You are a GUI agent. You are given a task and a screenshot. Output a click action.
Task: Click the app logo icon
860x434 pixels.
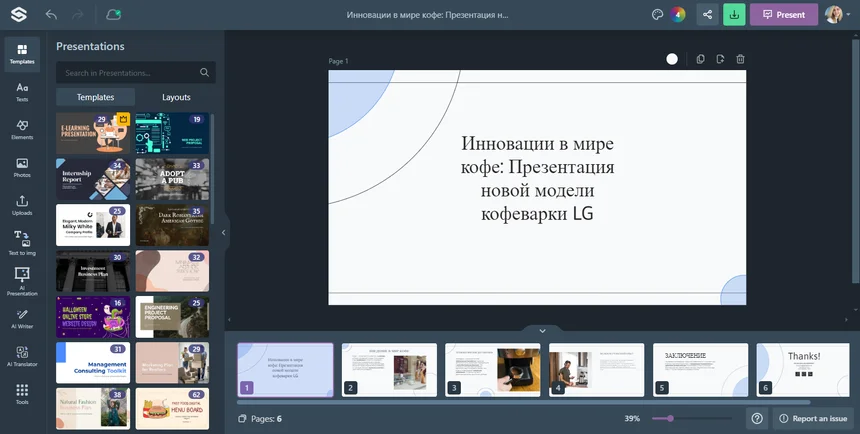coord(19,15)
